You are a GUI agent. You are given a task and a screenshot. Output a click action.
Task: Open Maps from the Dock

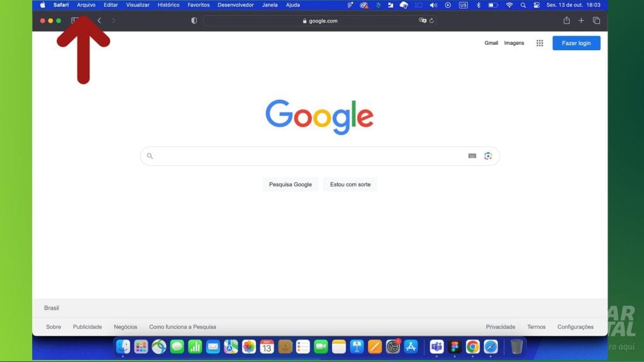(231, 347)
